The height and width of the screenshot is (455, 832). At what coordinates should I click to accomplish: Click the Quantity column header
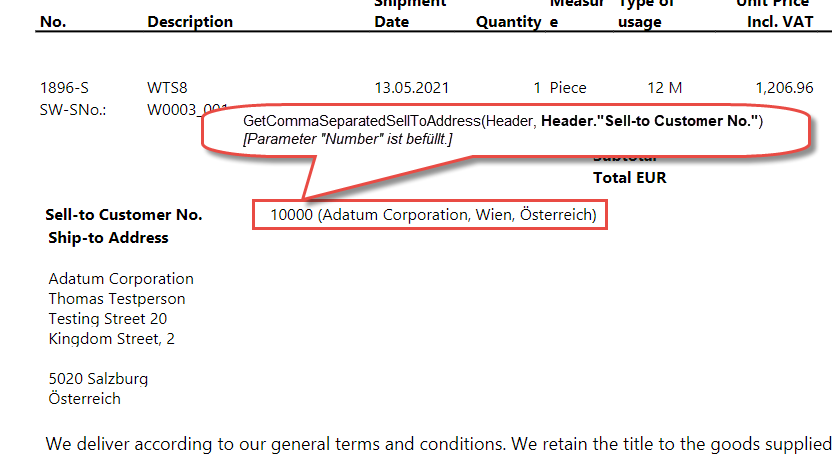pyautogui.click(x=508, y=22)
